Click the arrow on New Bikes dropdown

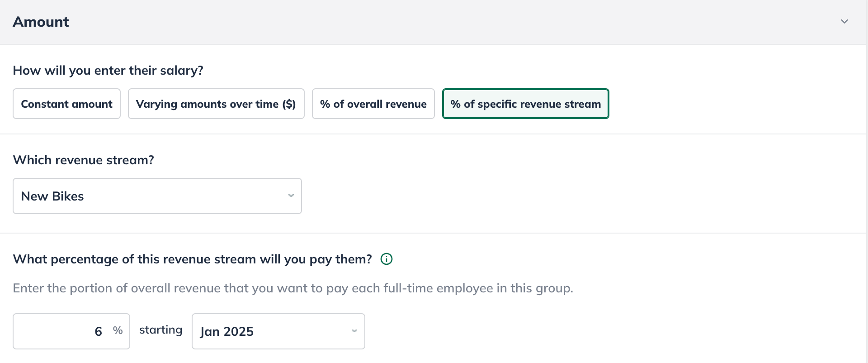291,196
